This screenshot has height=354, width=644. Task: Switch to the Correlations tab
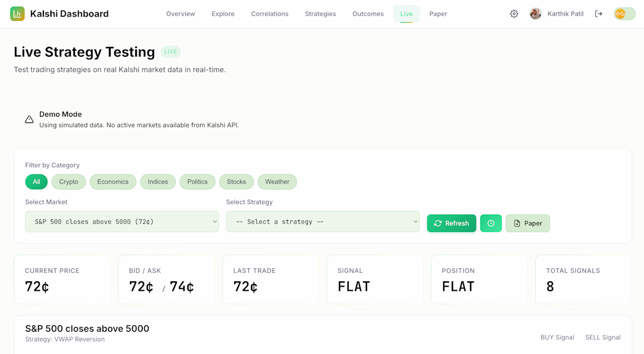coord(270,14)
